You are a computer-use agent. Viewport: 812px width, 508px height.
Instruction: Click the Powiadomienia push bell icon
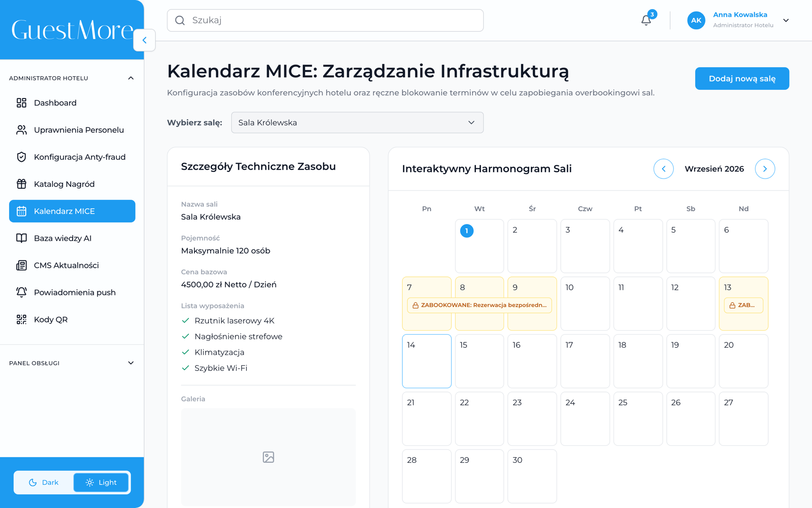pos(21,293)
